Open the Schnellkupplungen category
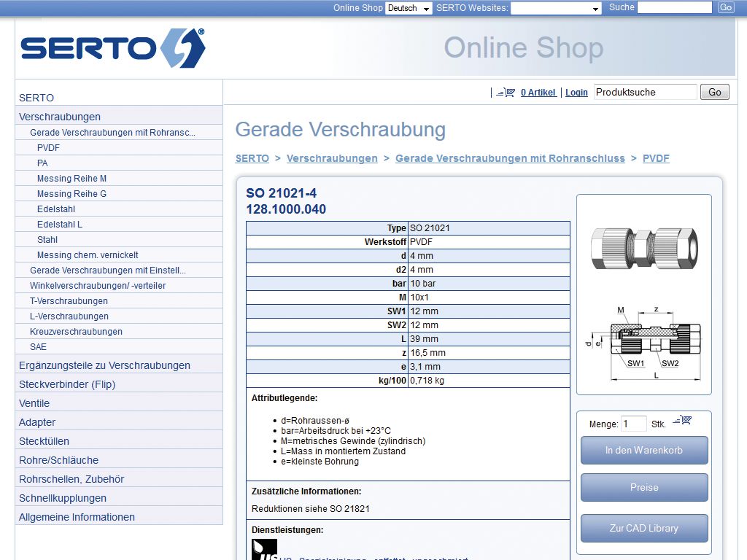Viewport: 747px width, 560px height. tap(63, 498)
